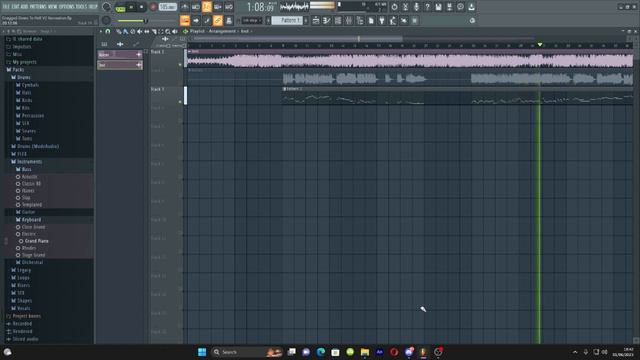Click the close all windows icon
640x360 pixels.
point(404,20)
